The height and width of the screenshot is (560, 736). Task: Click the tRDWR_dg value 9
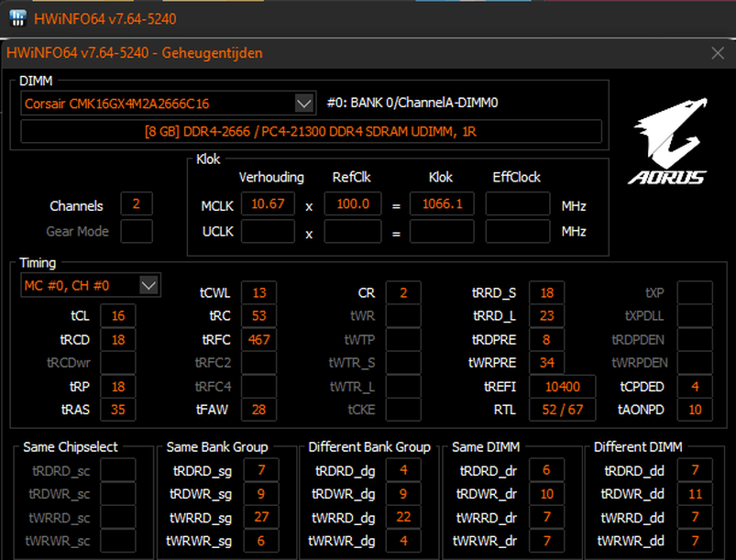click(x=403, y=494)
